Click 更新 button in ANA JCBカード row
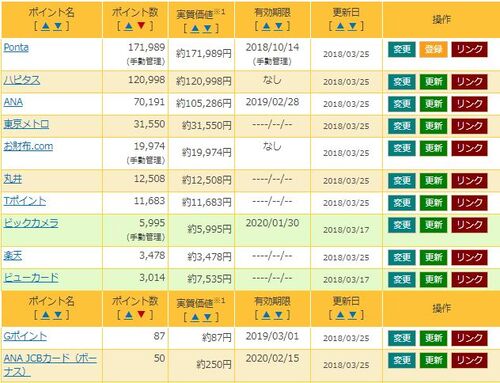This screenshot has height=383, width=500. click(433, 360)
